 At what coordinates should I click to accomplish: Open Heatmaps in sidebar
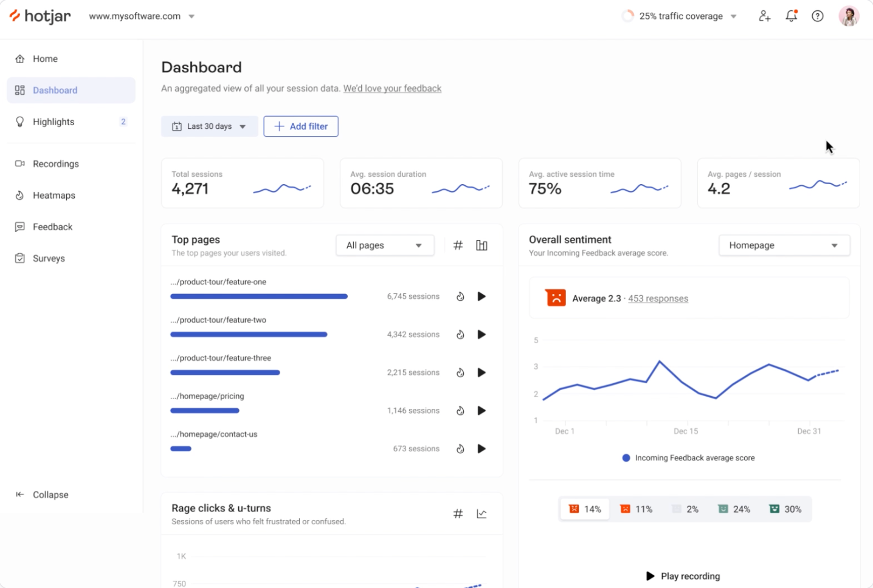[71, 196]
